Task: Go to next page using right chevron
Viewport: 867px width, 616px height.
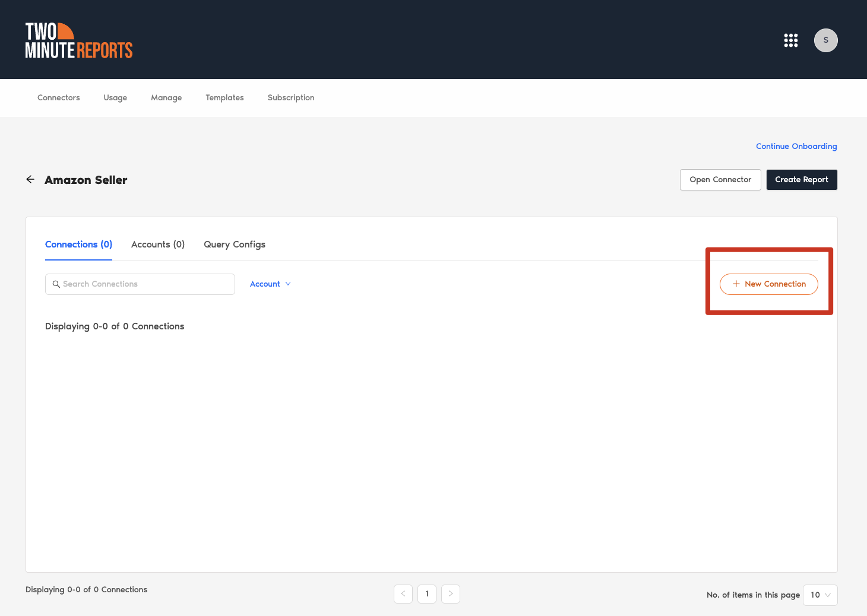Action: [x=451, y=593]
